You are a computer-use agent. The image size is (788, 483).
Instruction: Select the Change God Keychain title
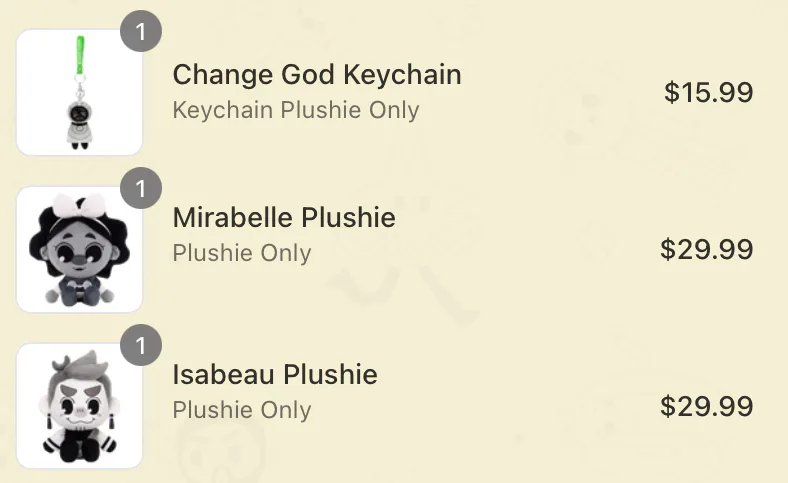[317, 74]
